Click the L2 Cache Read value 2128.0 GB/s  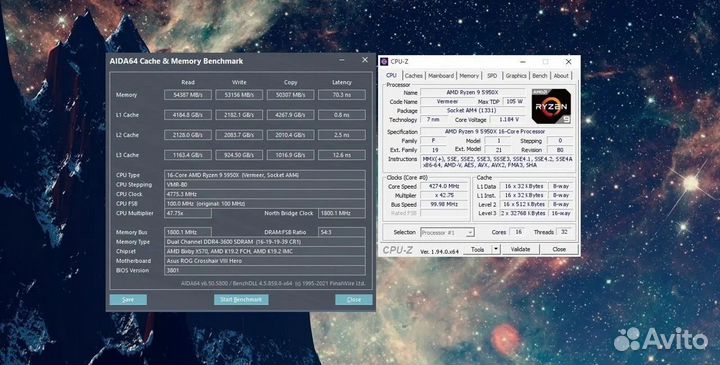[188, 135]
